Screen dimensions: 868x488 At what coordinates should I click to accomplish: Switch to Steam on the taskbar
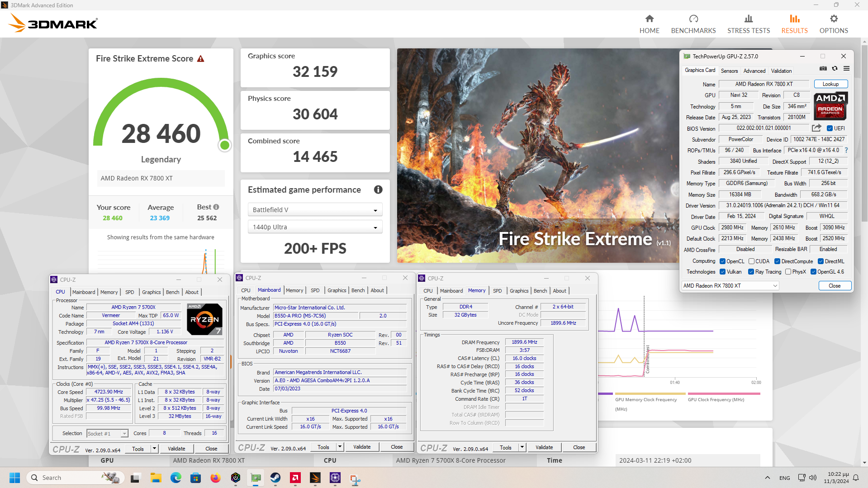tap(275, 478)
